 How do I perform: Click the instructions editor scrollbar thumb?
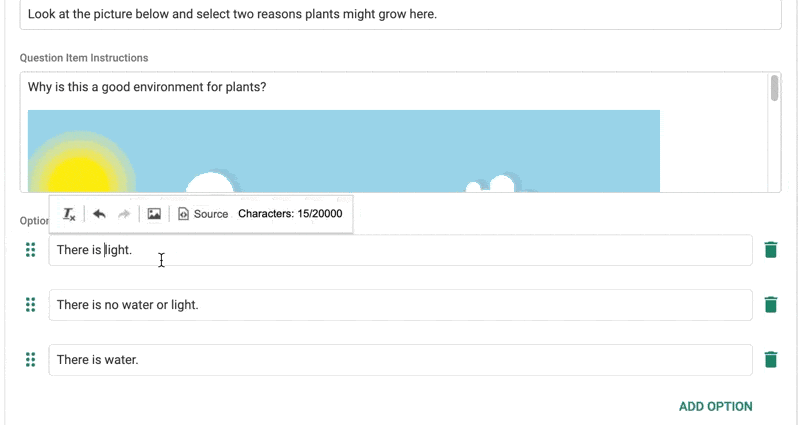coord(774,88)
